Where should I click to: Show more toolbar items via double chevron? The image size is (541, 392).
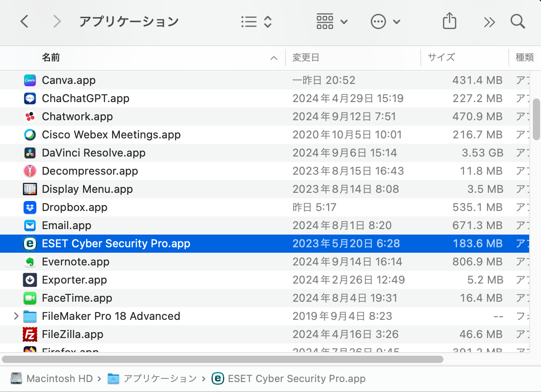coord(489,22)
